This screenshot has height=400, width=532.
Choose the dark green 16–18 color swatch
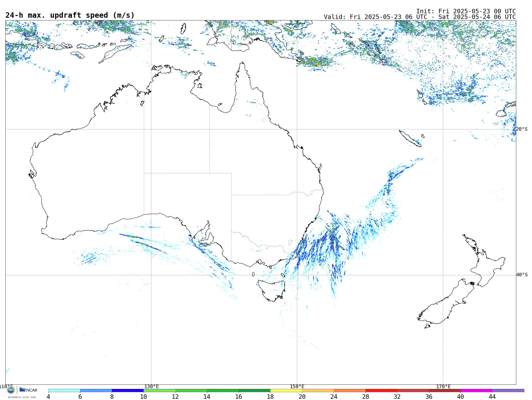click(254, 391)
